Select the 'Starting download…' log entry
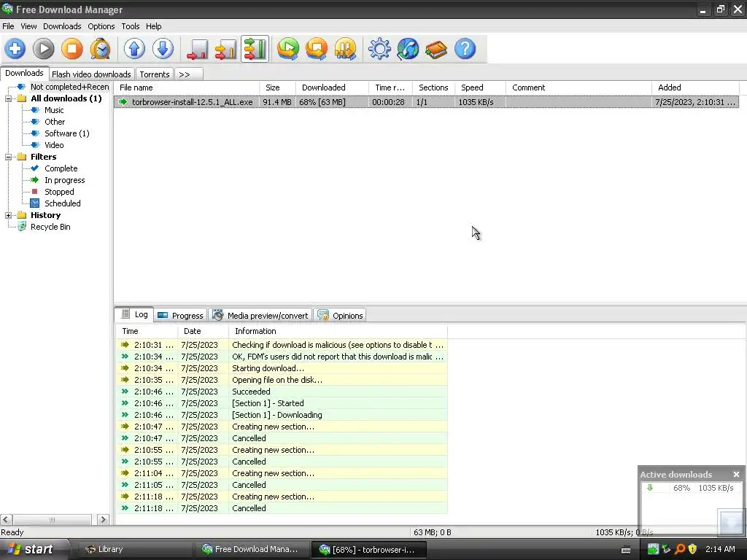 (x=282, y=368)
